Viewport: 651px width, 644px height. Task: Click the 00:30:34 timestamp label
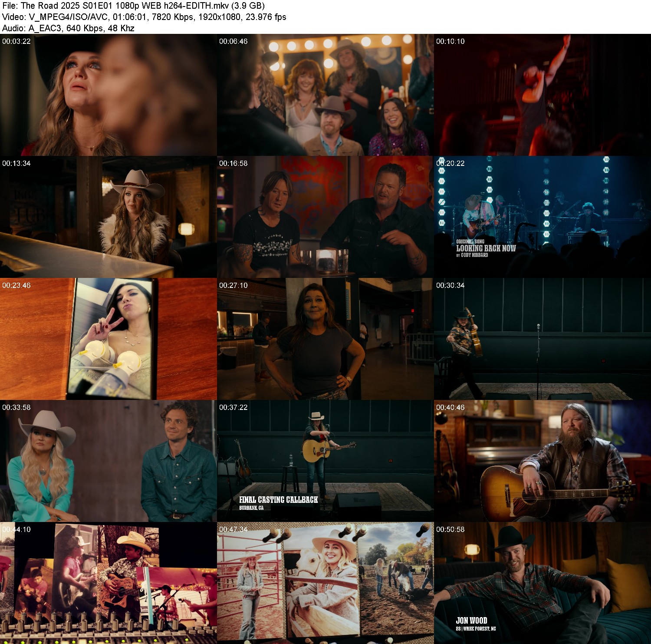pos(450,285)
